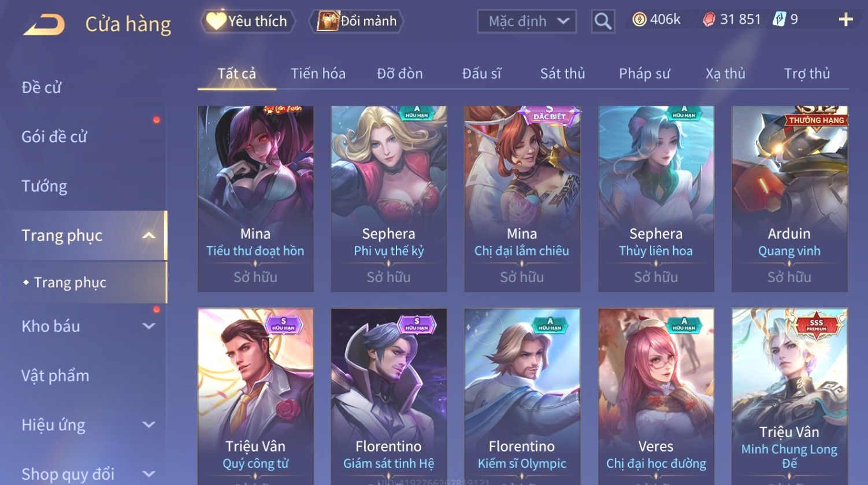The width and height of the screenshot is (868, 485).
Task: Switch to the Tiến hóa tab
Action: coord(318,73)
